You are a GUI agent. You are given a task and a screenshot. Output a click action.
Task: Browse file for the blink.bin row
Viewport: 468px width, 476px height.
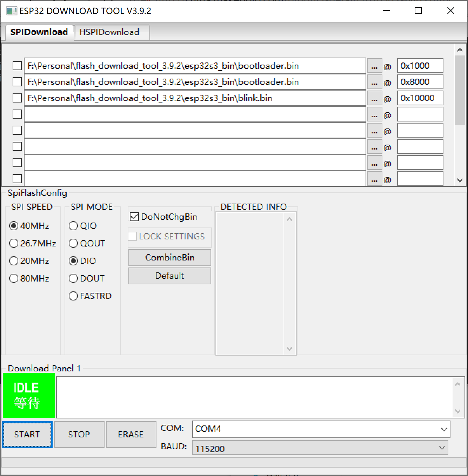point(374,98)
